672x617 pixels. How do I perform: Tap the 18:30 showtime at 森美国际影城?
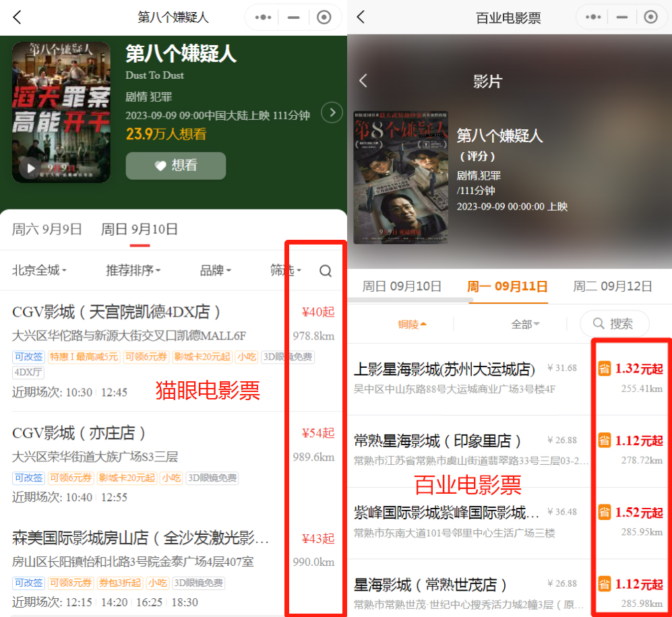click(x=185, y=602)
